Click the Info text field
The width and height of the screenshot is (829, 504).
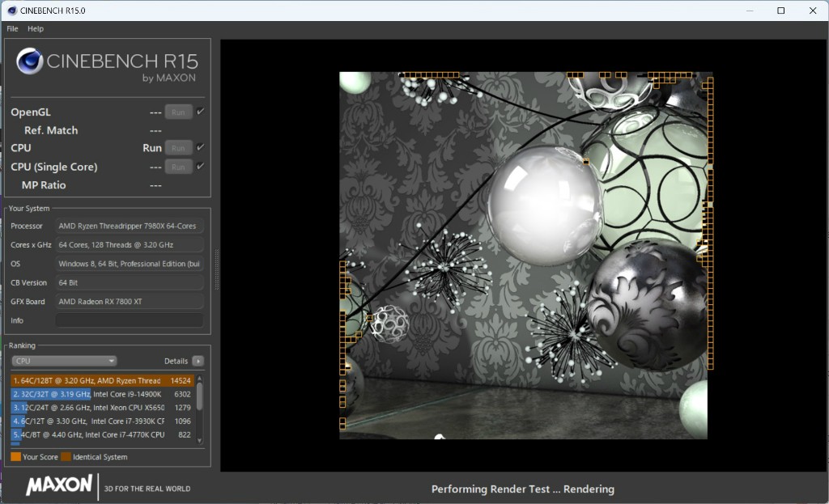(x=129, y=320)
